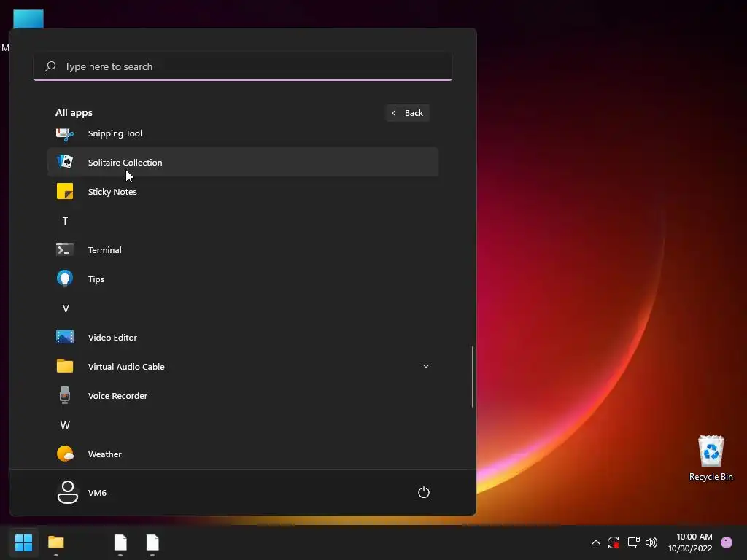Click the volume speaker tray icon

pos(651,542)
